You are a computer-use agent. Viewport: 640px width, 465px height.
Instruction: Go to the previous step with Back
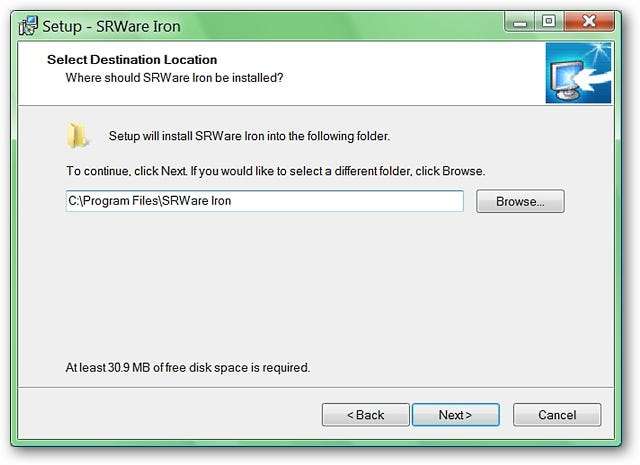[365, 415]
